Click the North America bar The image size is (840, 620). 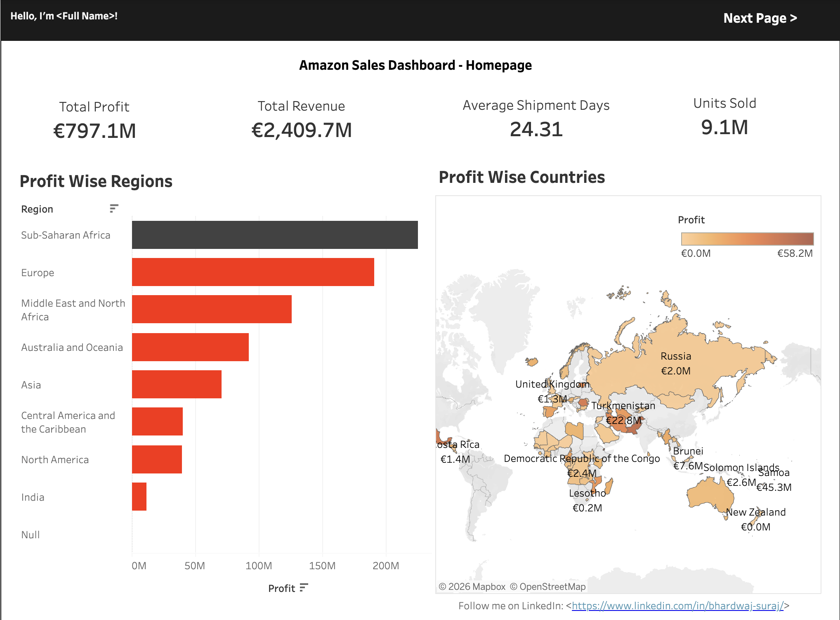tap(157, 459)
